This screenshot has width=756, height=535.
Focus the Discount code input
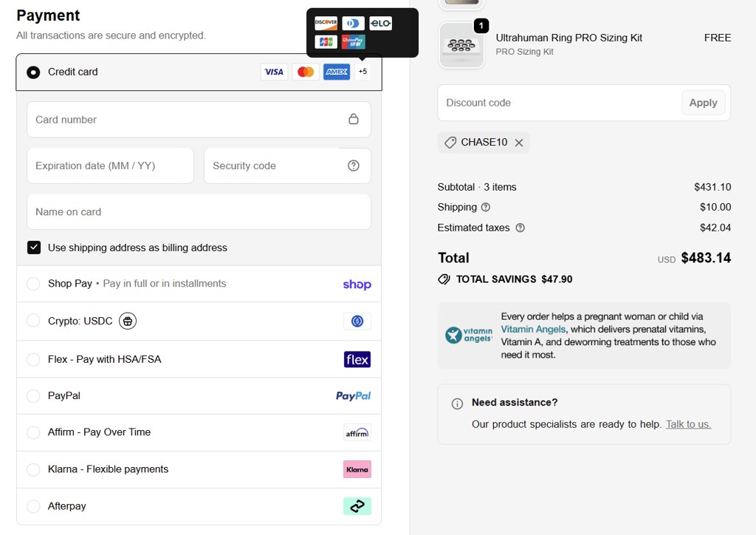pos(560,103)
